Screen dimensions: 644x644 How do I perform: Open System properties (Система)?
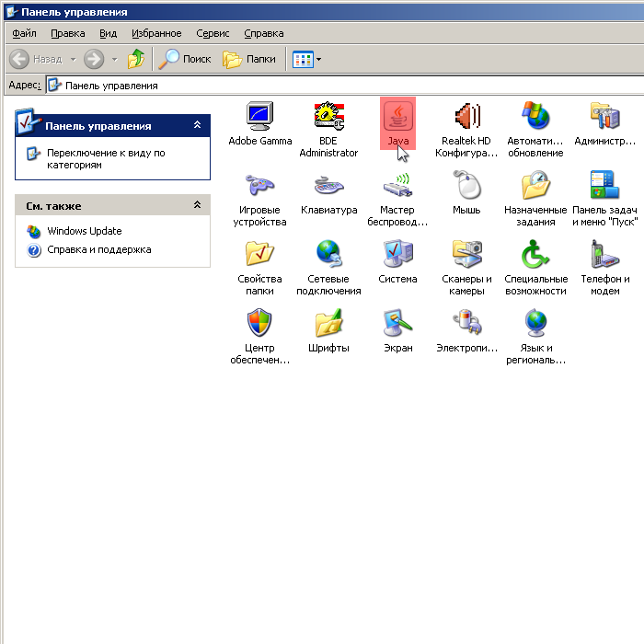coord(397,262)
